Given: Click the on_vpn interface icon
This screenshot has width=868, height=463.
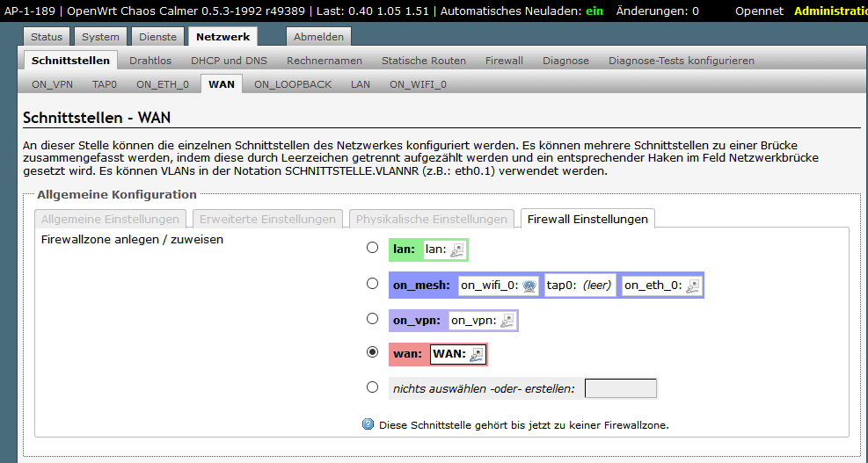Looking at the screenshot, I should (507, 321).
